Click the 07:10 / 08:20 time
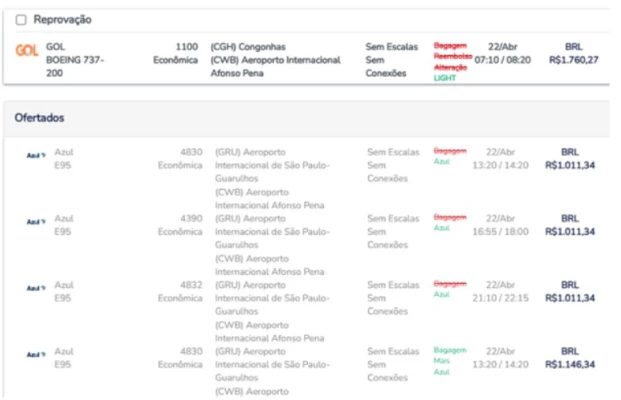The image size is (621, 400). coord(503,60)
